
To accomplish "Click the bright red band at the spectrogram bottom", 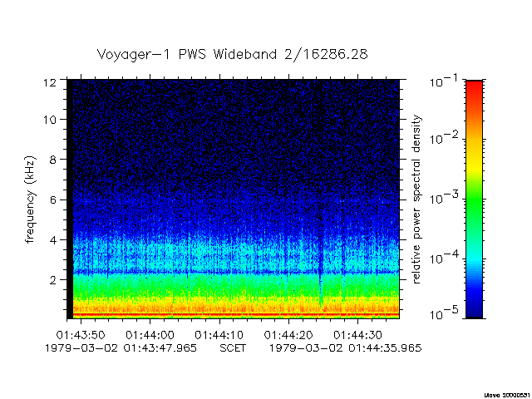I will click(236, 315).
